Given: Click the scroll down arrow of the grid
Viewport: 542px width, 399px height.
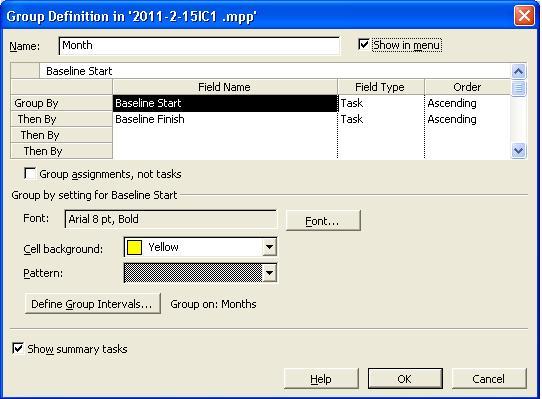Looking at the screenshot, I should (x=518, y=151).
